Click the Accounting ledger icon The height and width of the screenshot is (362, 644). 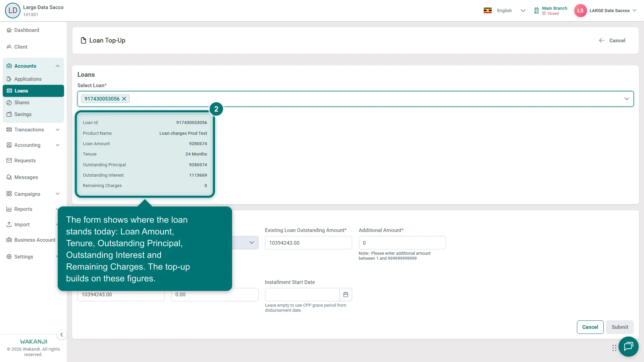coord(9,145)
